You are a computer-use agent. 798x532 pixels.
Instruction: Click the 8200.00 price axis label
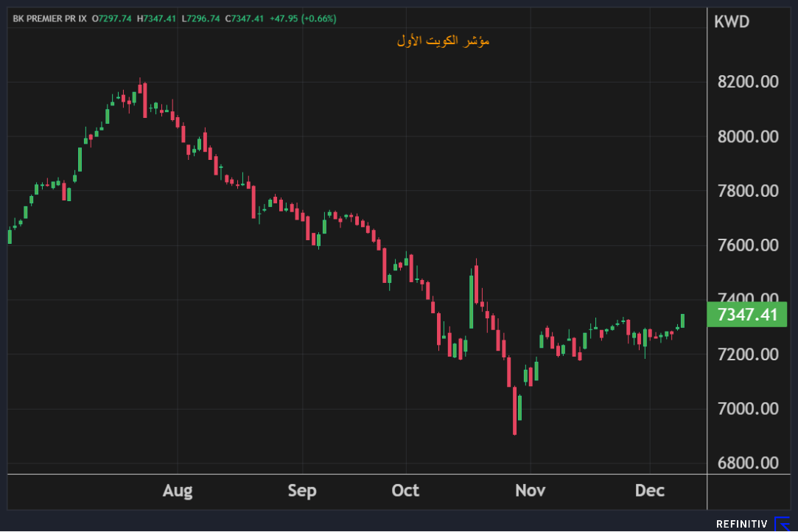(x=747, y=82)
